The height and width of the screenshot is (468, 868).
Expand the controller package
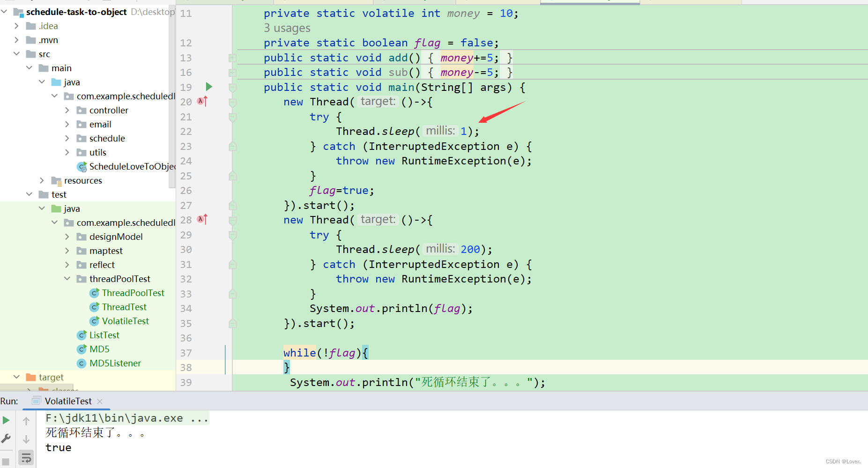click(x=67, y=110)
